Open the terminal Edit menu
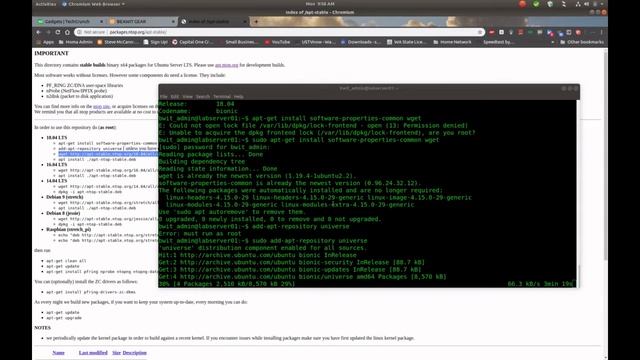Viewport: 640px width, 360px height. click(175, 97)
